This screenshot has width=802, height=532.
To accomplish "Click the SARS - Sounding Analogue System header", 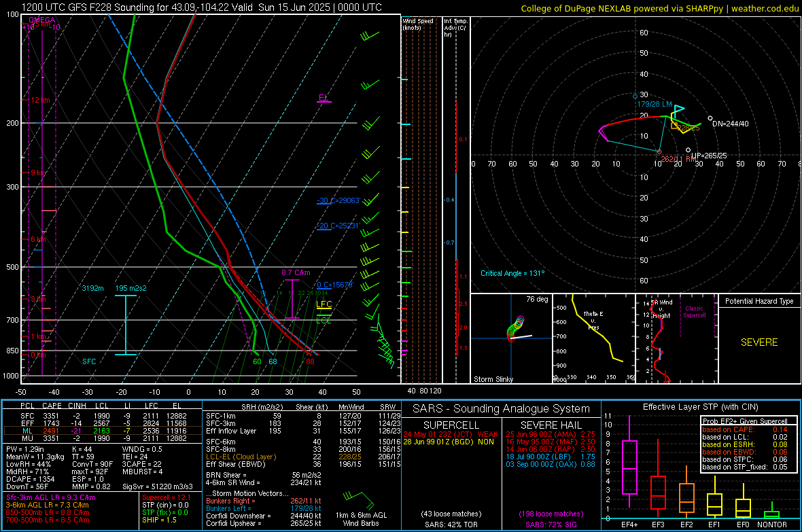I will [502, 409].
